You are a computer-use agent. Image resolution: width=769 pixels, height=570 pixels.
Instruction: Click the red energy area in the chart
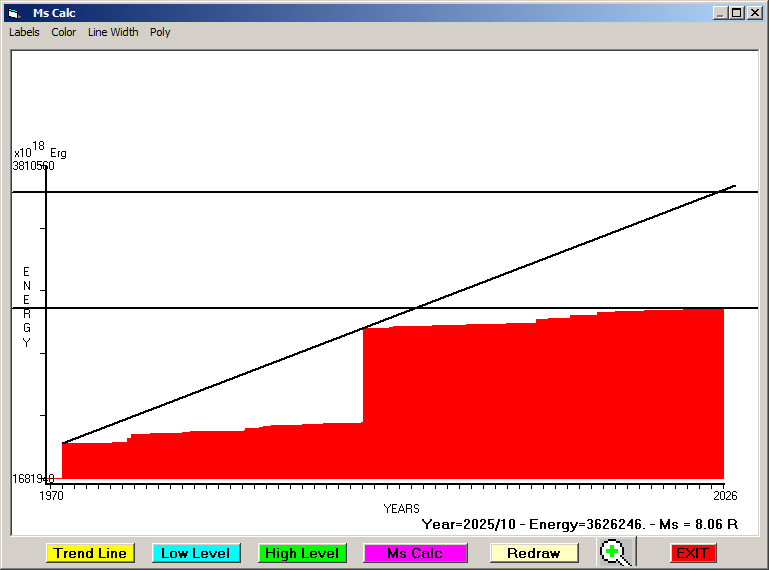(x=540, y=400)
